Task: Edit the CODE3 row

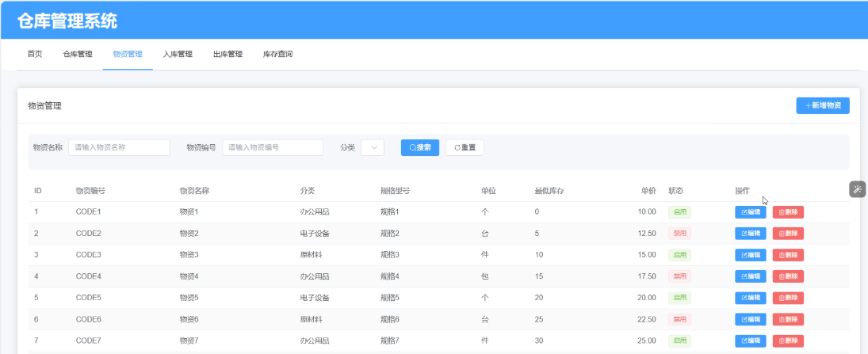Action: 751,255
